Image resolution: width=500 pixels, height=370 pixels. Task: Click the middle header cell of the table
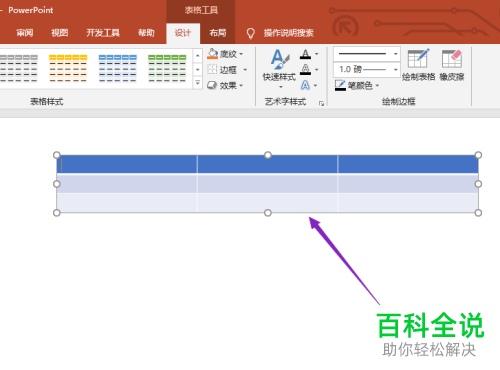point(267,164)
